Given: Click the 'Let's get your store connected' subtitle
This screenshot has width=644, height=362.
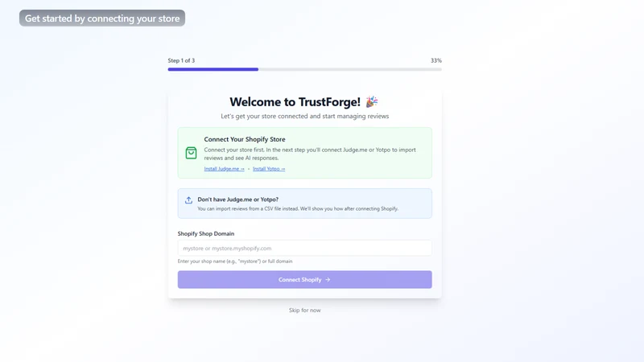Looking at the screenshot, I should click(305, 116).
